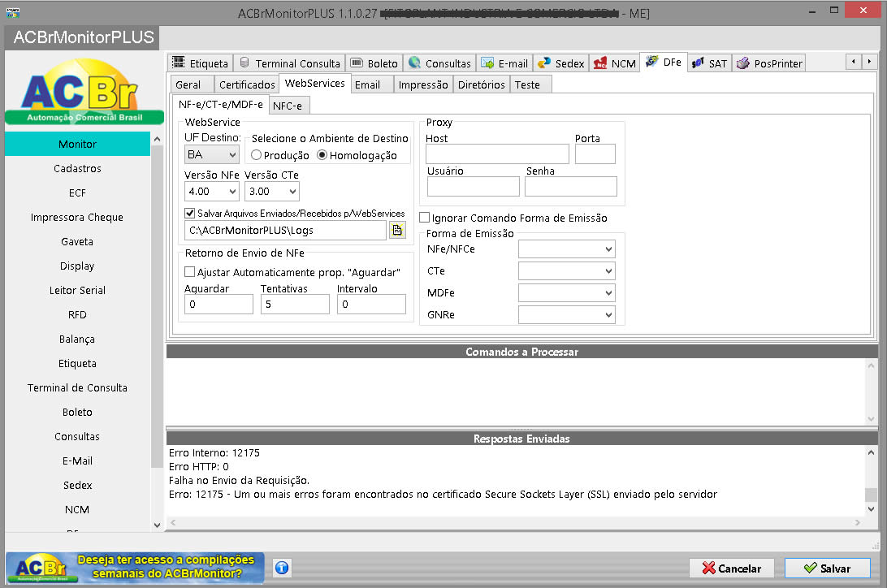This screenshot has width=887, height=588.
Task: Open RFD in the sidebar
Action: (77, 314)
